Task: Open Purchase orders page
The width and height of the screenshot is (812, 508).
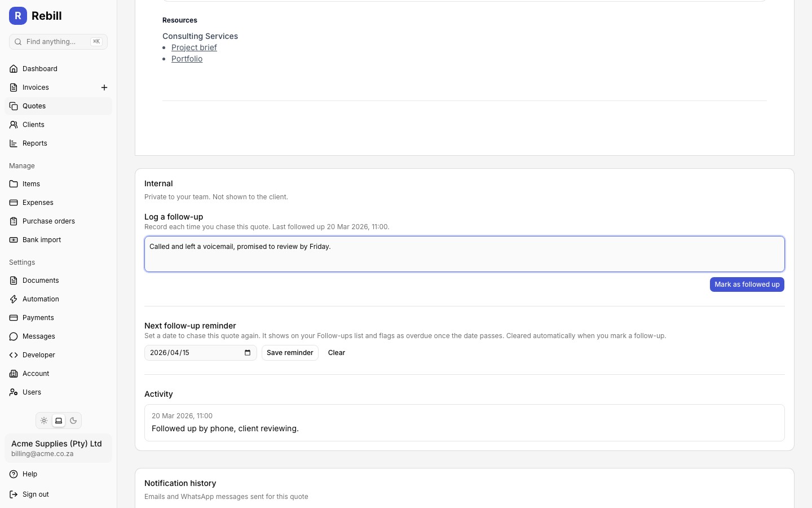Action: 58,221
